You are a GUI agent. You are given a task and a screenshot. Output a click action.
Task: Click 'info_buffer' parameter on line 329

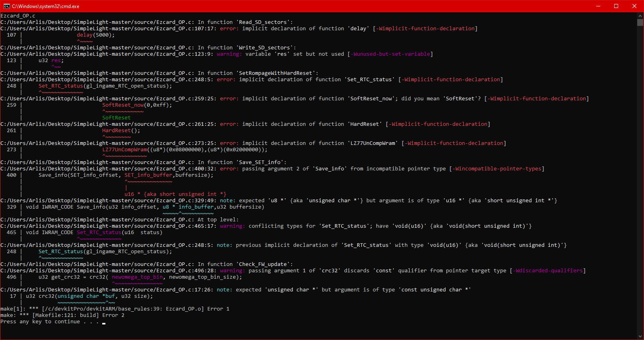point(196,207)
